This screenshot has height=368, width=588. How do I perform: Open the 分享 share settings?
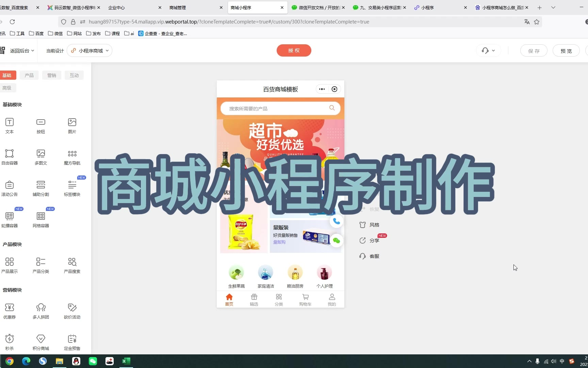tap(369, 241)
